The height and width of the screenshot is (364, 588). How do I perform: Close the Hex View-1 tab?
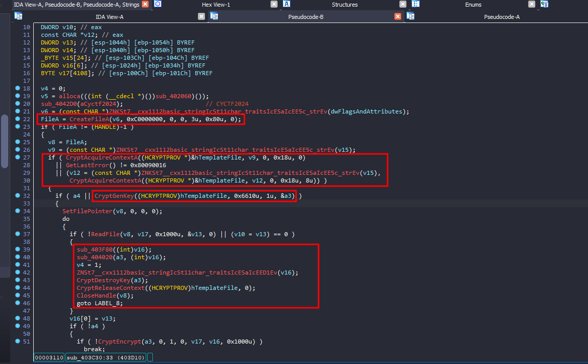274,4
